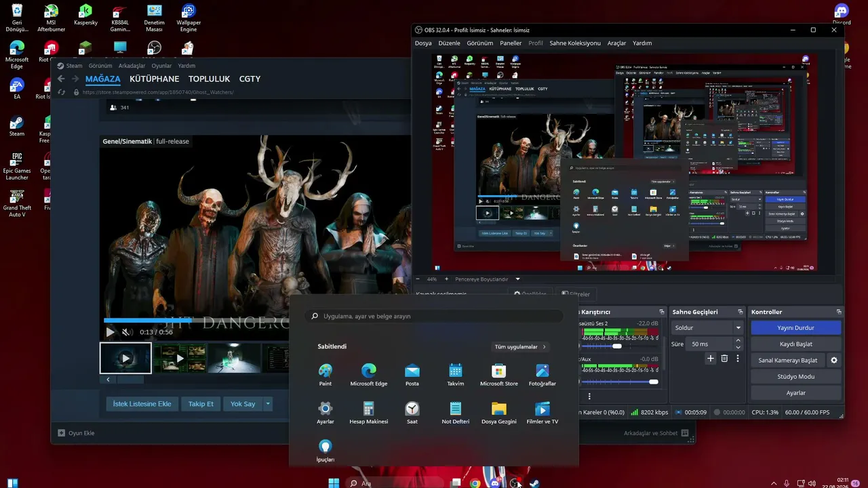Screen dimensions: 868x488
Task: Click Chrome icon on the taskbar
Action: (x=475, y=483)
